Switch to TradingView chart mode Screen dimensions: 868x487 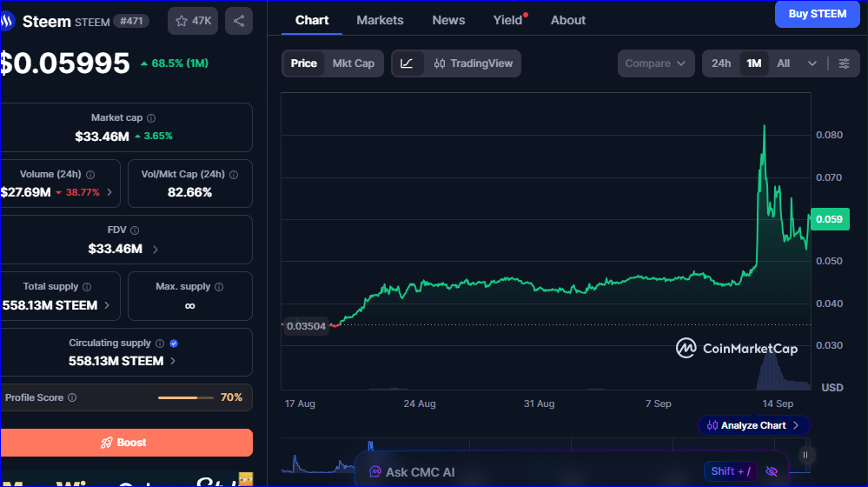[474, 63]
